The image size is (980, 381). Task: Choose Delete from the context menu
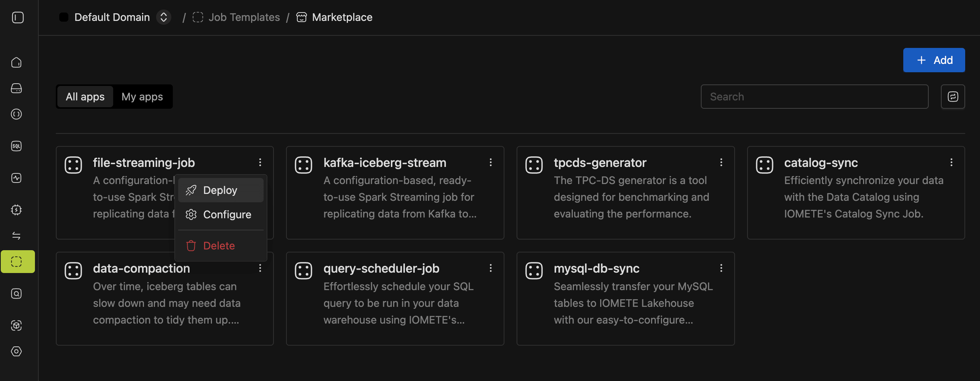coord(221,246)
